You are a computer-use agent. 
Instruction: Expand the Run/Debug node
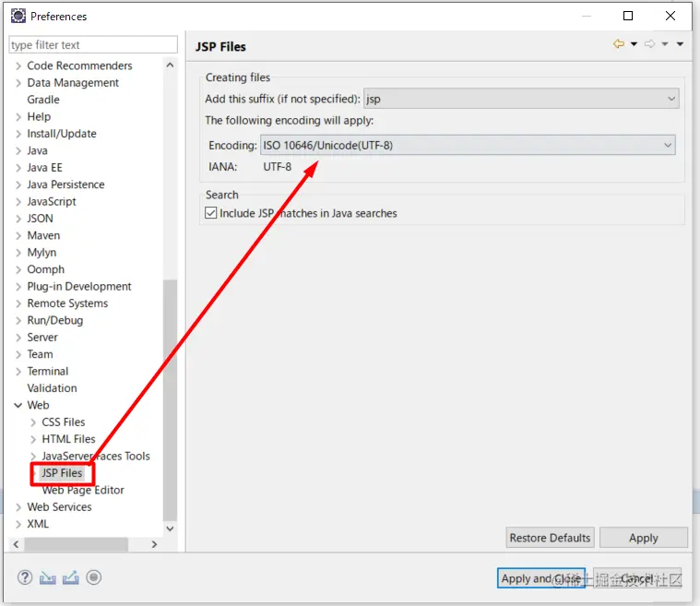tap(18, 321)
